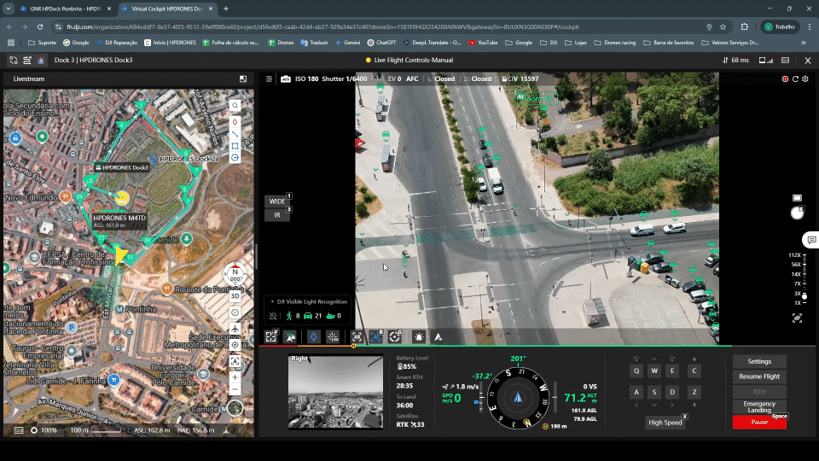Click the AI target recognition icon
Image resolution: width=819 pixels, height=461 pixels.
(376, 337)
